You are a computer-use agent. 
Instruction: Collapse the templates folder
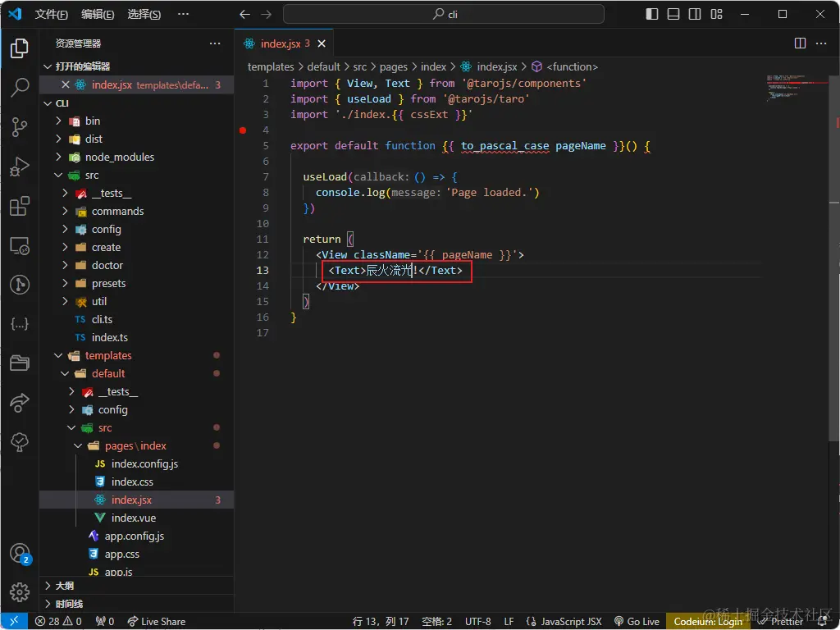108,355
